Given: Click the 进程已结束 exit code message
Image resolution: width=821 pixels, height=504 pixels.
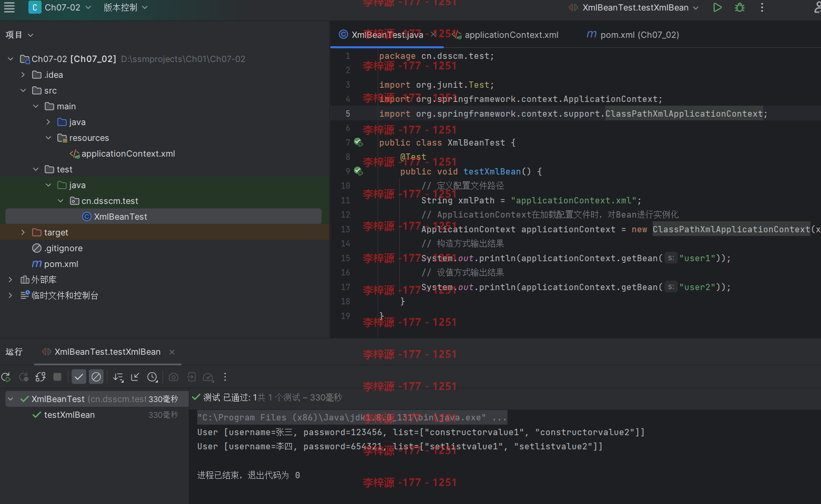Looking at the screenshot, I should click(x=248, y=475).
